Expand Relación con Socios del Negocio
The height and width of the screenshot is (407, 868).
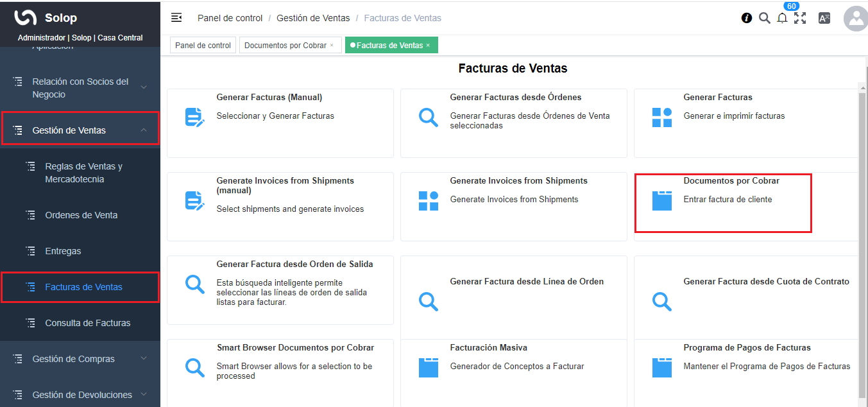coord(144,88)
